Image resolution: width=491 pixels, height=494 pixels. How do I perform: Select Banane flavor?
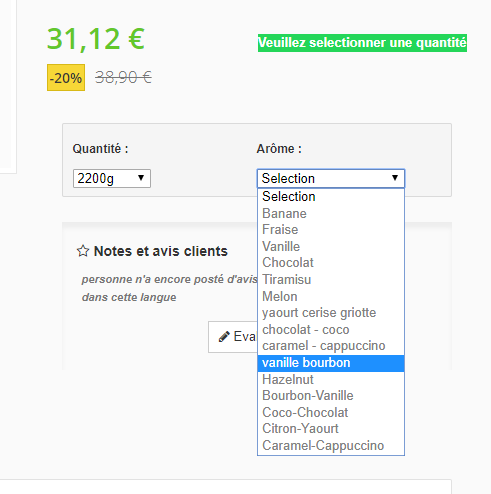[331, 213]
